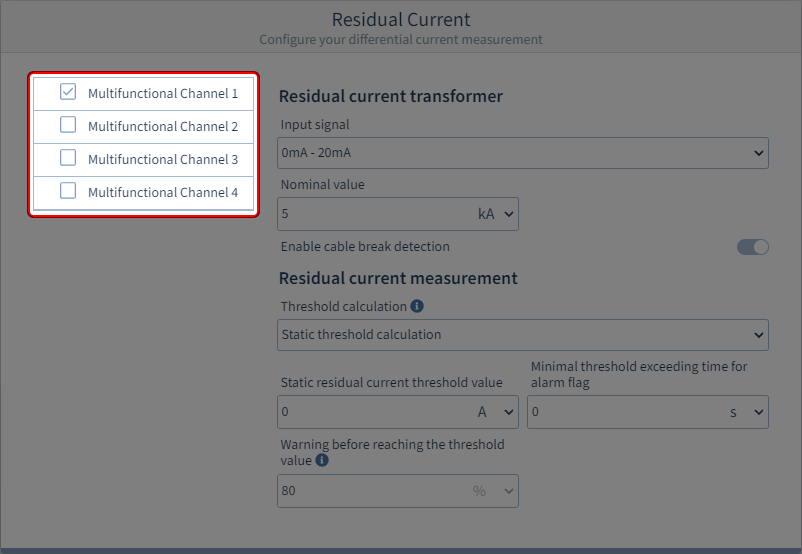Open static threshold A unit dropdown

tap(496, 412)
